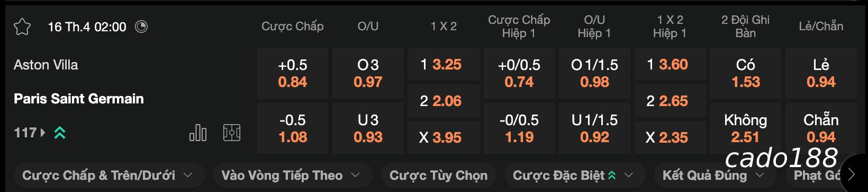Open the football pitch lineup icon

[232, 133]
